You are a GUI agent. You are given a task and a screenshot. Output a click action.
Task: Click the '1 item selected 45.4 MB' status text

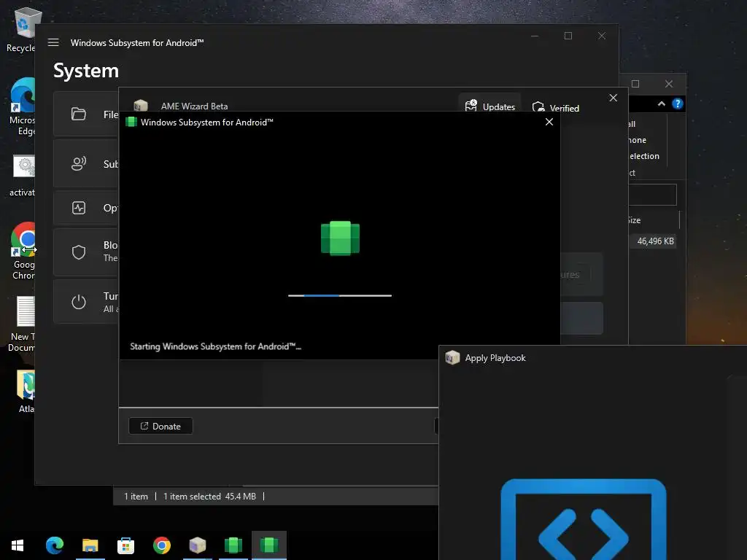209,496
